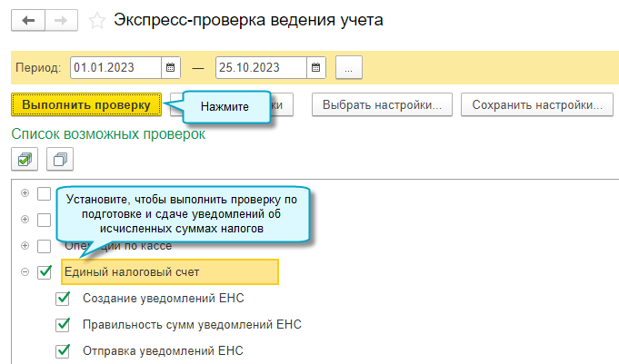619x364 pixels.
Task: Click the forward navigation arrow
Action: pyautogui.click(x=61, y=20)
